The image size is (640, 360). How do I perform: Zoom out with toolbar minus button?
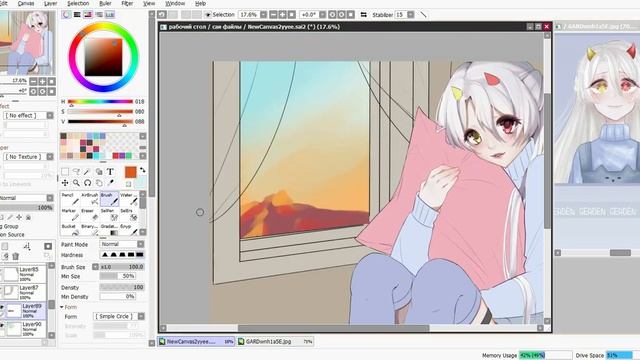point(273,15)
